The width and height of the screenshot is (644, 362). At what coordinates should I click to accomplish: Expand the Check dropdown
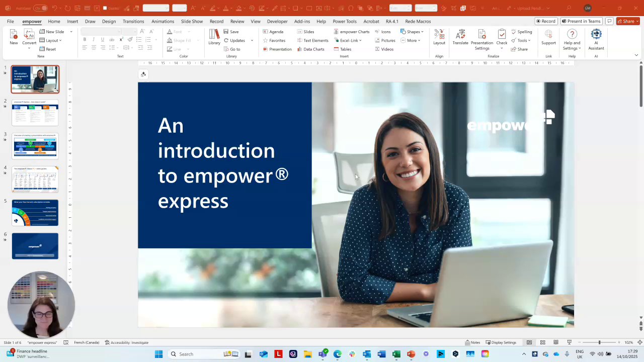(502, 47)
